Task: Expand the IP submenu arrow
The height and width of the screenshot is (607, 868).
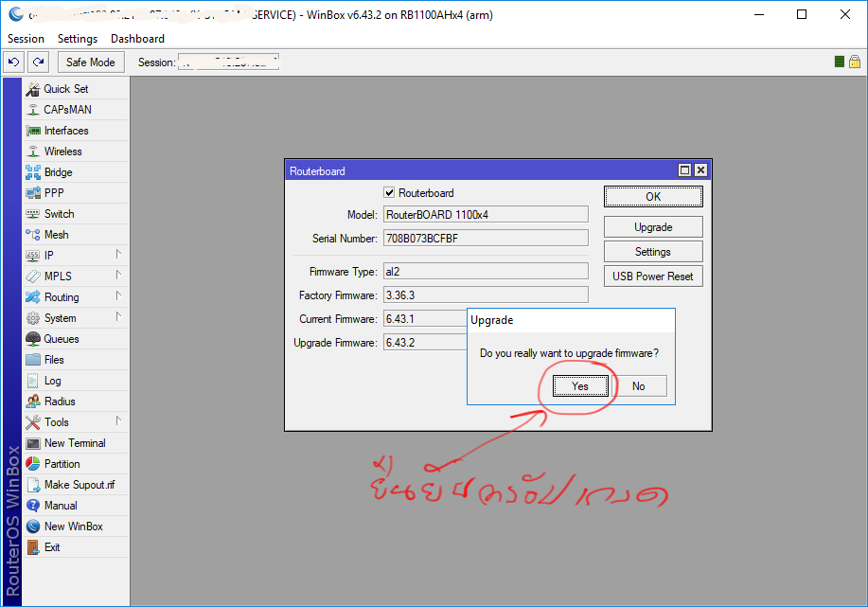Action: [x=118, y=254]
